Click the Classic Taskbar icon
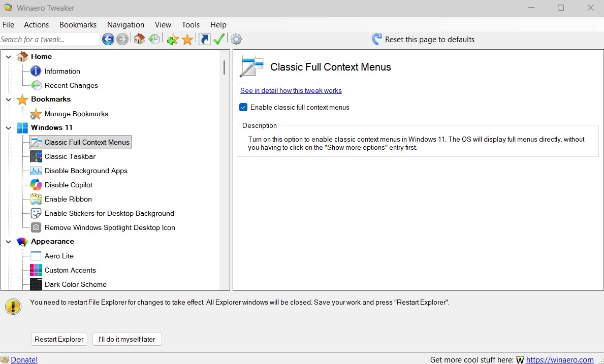This screenshot has height=364, width=604. 36,156
